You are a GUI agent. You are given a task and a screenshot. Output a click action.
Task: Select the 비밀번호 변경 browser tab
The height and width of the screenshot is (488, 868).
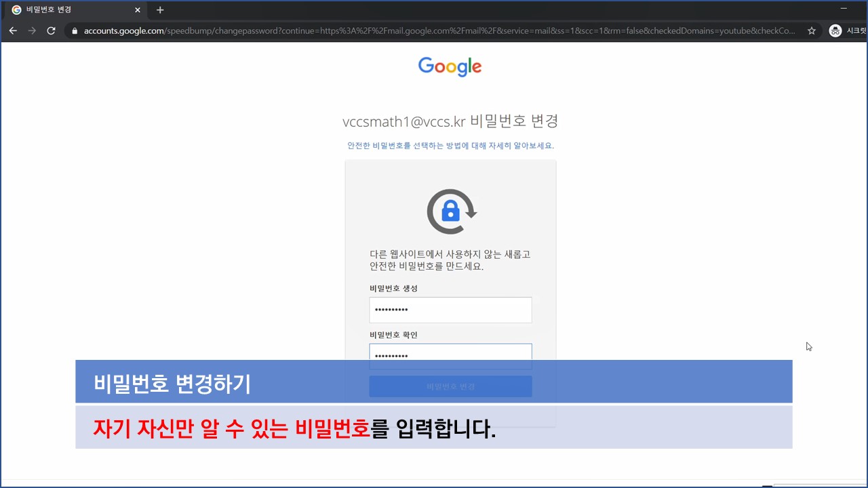coord(76,10)
